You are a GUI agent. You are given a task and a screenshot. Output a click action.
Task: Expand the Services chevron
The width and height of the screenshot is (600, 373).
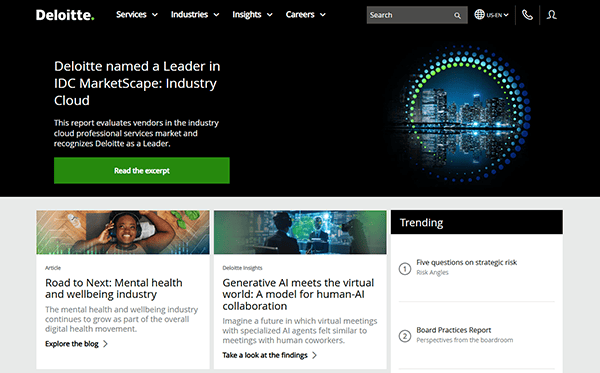point(155,15)
